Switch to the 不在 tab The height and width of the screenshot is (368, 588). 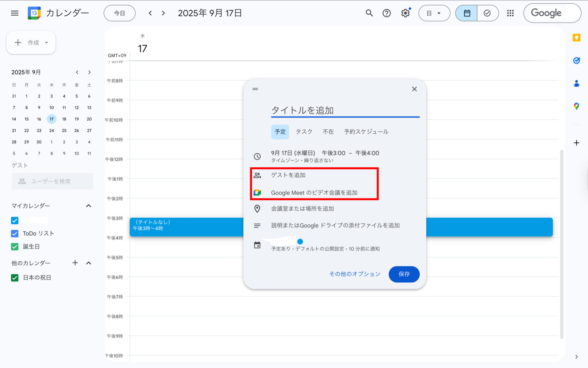pos(328,132)
